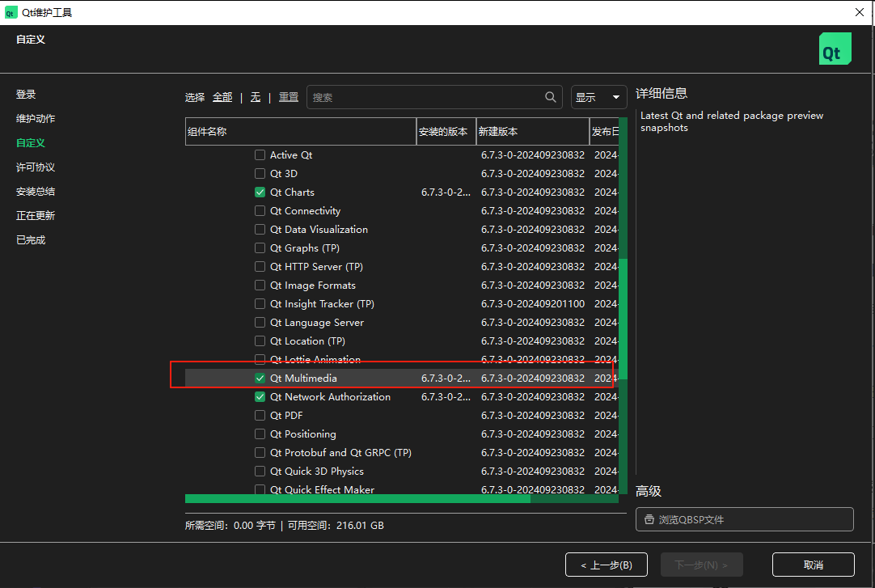This screenshot has width=875, height=588.
Task: Check the Qt PDF checkbox
Action: pyautogui.click(x=260, y=416)
